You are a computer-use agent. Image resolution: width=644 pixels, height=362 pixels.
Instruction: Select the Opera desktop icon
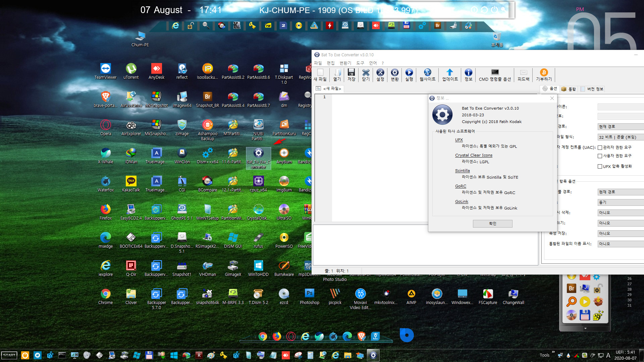(105, 128)
